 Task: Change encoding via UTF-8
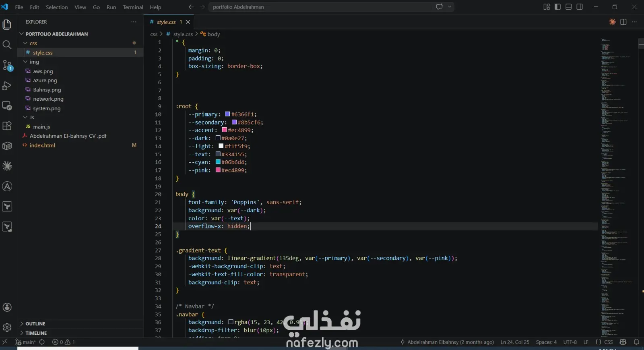click(570, 342)
